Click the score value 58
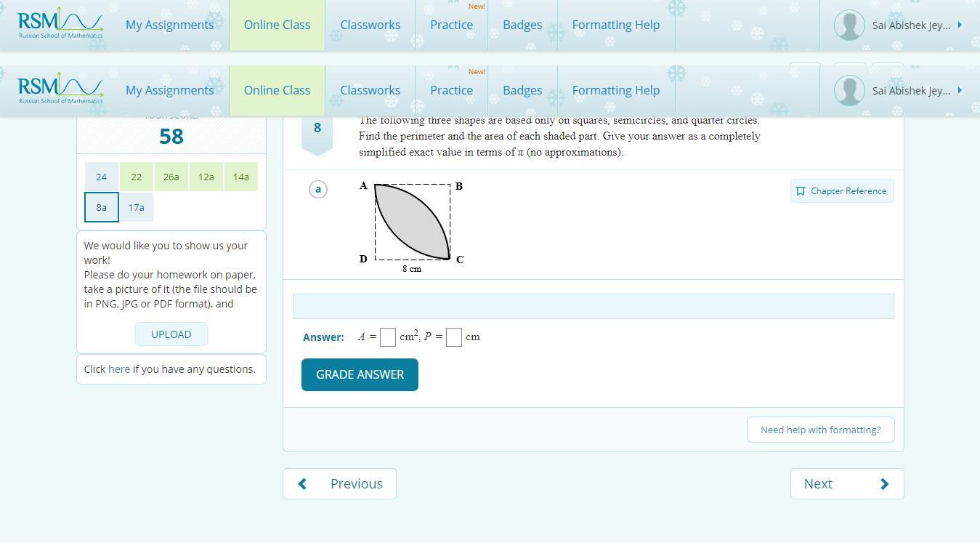The width and height of the screenshot is (980, 543). [x=171, y=136]
